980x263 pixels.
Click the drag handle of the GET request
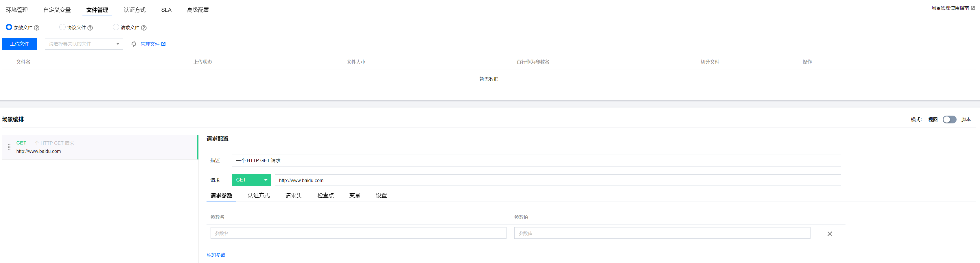click(9, 147)
